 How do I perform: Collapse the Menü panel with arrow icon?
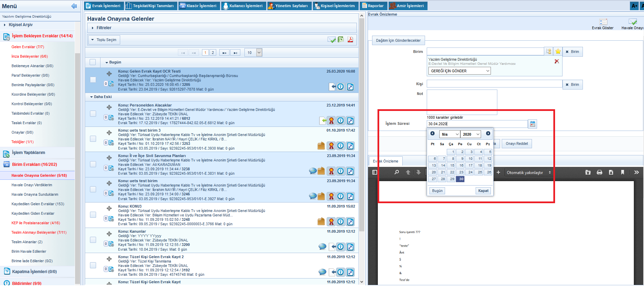[74, 6]
